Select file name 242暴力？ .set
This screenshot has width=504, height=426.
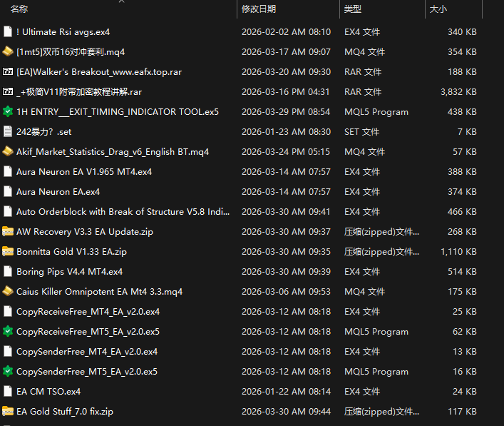[x=44, y=131]
